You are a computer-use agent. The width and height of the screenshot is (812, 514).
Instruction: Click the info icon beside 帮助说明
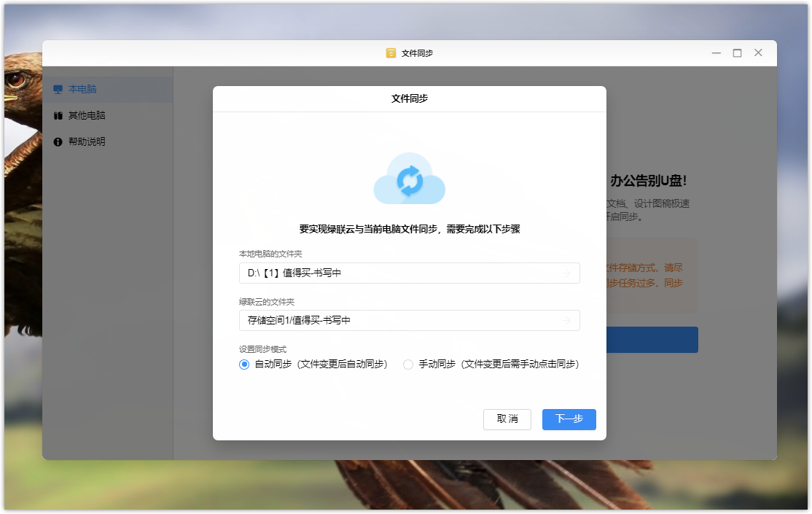coord(58,142)
